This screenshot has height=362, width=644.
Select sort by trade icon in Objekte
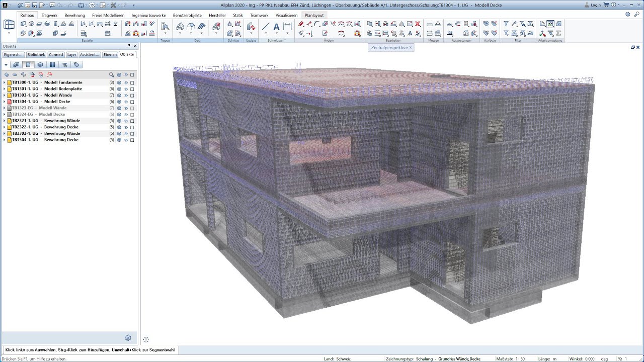pyautogui.click(x=64, y=65)
